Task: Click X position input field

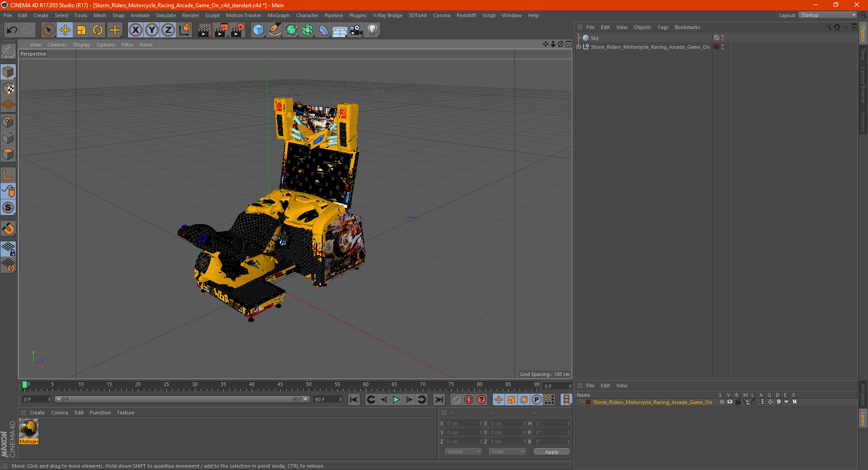Action: coord(464,423)
